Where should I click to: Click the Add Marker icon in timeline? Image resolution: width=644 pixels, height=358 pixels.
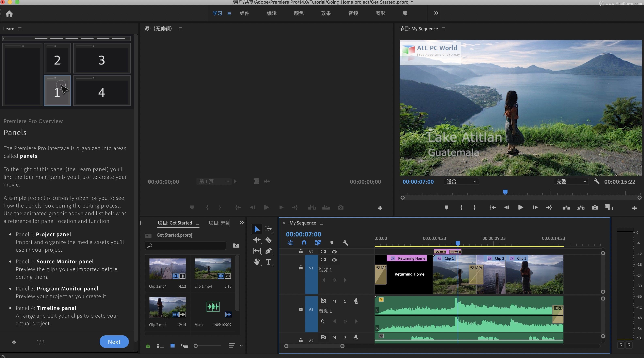pos(332,243)
